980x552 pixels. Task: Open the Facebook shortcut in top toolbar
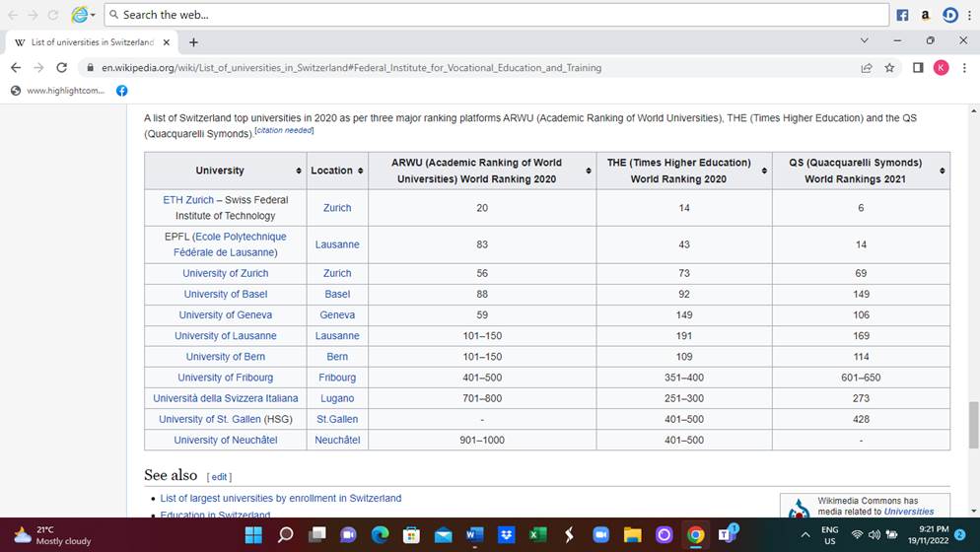point(902,15)
